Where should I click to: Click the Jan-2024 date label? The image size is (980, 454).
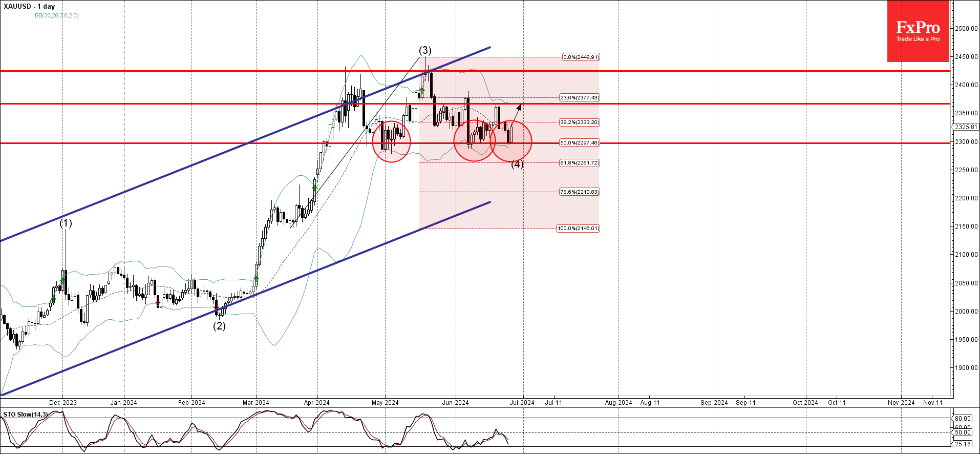point(124,403)
